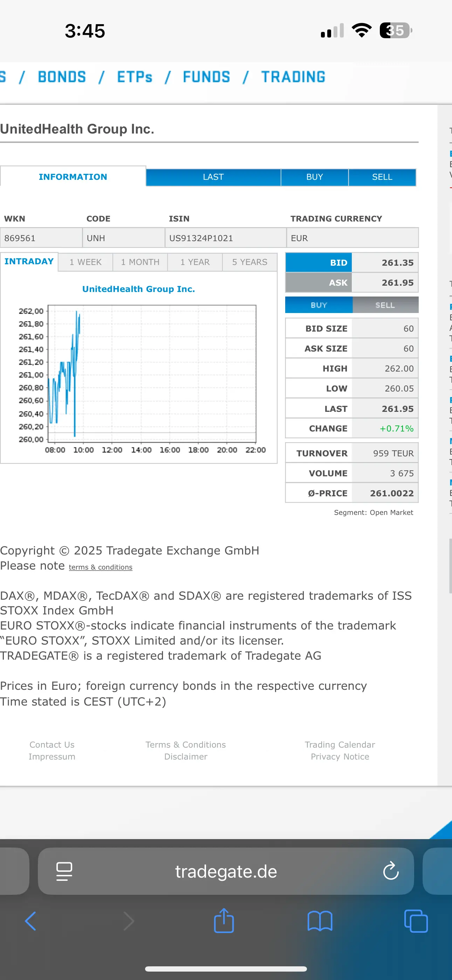Select the BUY tab in header

coord(315,177)
